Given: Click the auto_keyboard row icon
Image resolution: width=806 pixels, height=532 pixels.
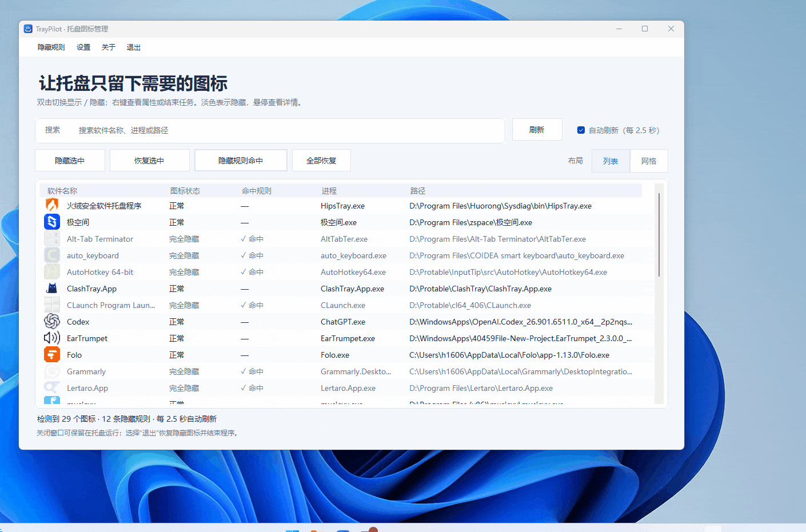Looking at the screenshot, I should pyautogui.click(x=52, y=255).
